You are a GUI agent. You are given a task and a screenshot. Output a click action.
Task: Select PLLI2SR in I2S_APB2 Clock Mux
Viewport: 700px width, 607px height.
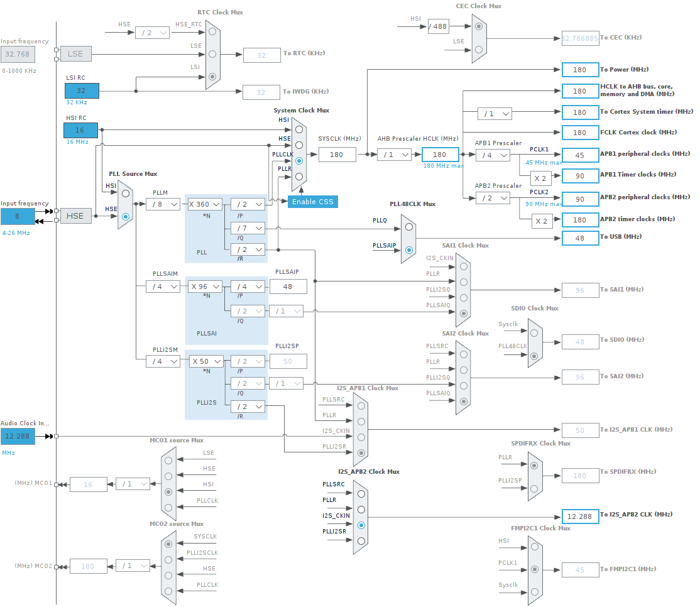(x=361, y=540)
